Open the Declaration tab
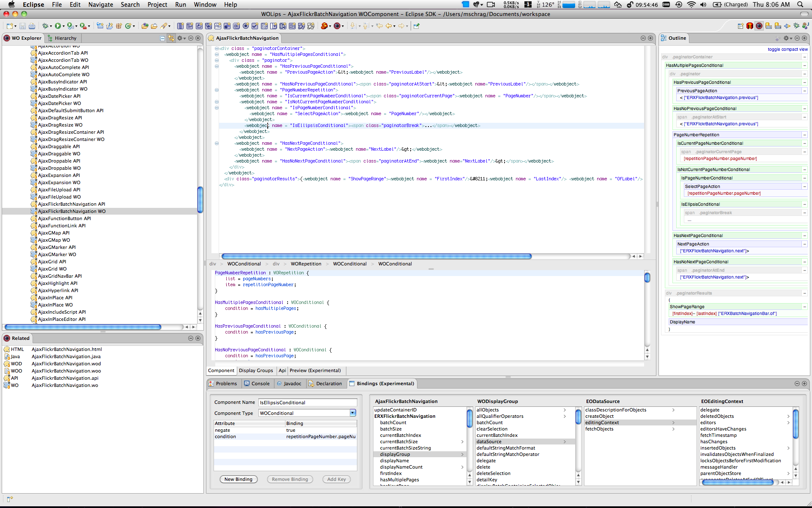 click(x=325, y=384)
